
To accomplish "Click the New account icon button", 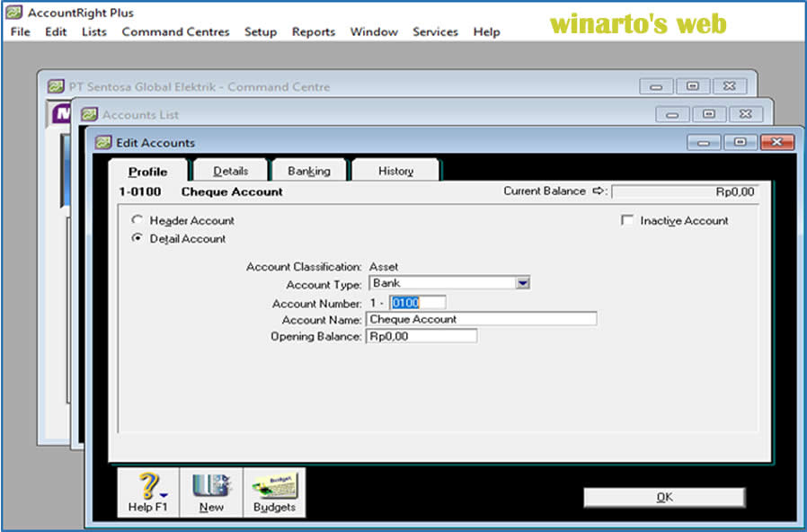I will pyautogui.click(x=211, y=492).
